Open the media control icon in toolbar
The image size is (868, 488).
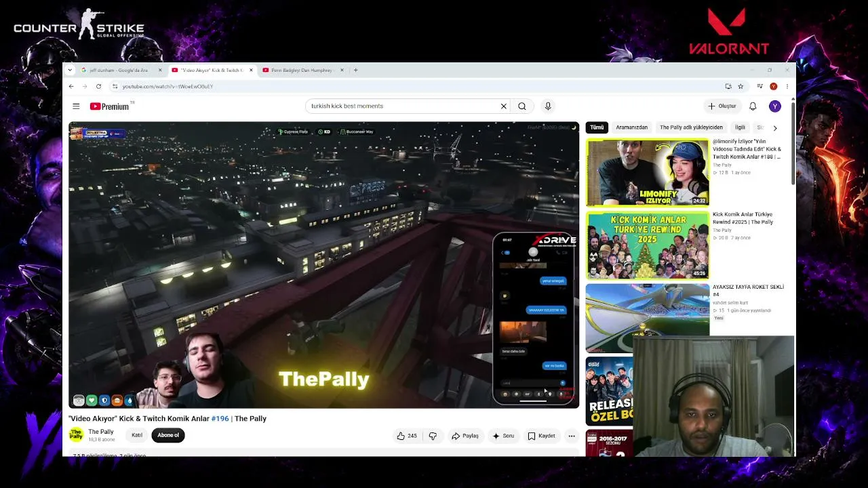[x=759, y=87]
